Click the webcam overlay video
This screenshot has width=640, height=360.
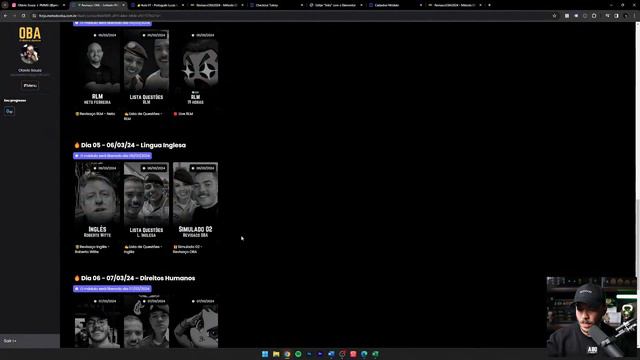(x=591, y=317)
